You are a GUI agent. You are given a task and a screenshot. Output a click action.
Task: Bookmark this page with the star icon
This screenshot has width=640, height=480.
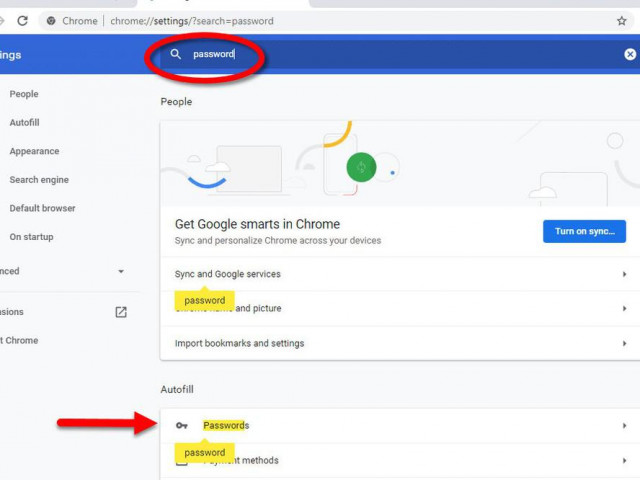point(621,21)
